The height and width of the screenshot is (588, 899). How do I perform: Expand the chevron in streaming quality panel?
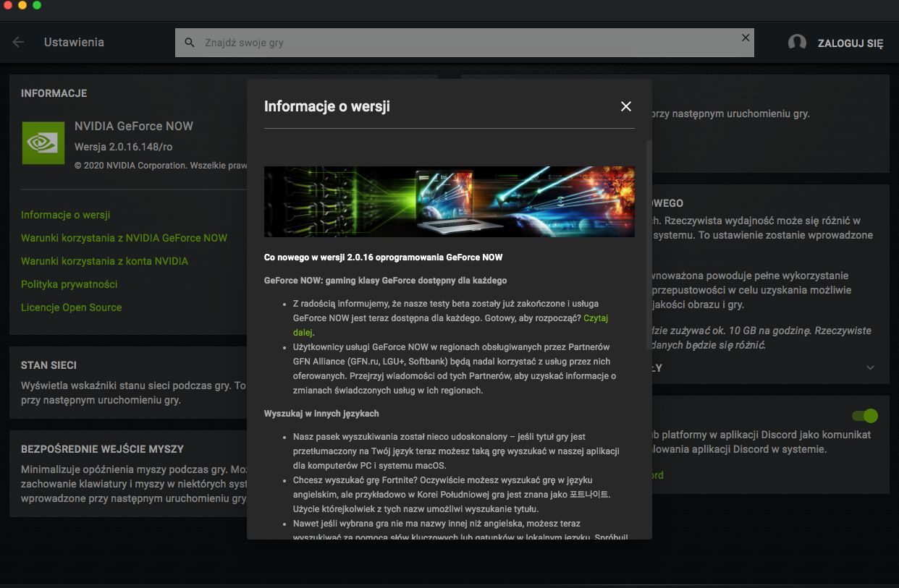(x=870, y=368)
